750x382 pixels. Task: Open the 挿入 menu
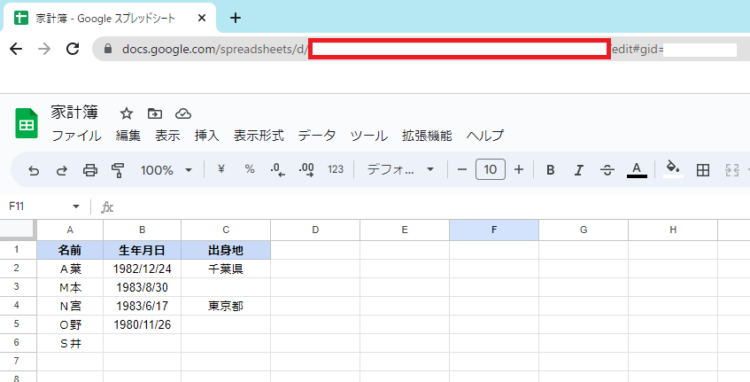click(x=207, y=136)
